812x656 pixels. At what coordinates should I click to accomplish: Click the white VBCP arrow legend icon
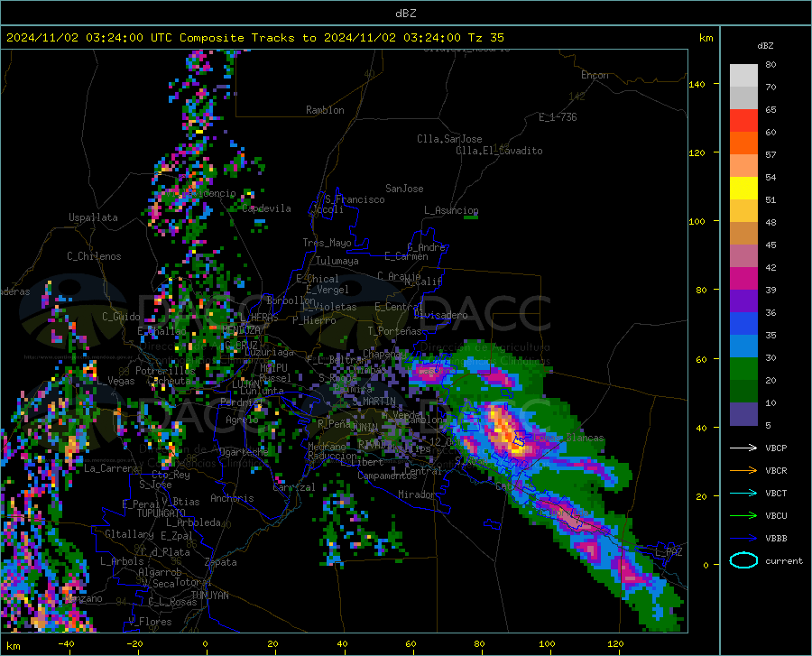[x=743, y=448]
